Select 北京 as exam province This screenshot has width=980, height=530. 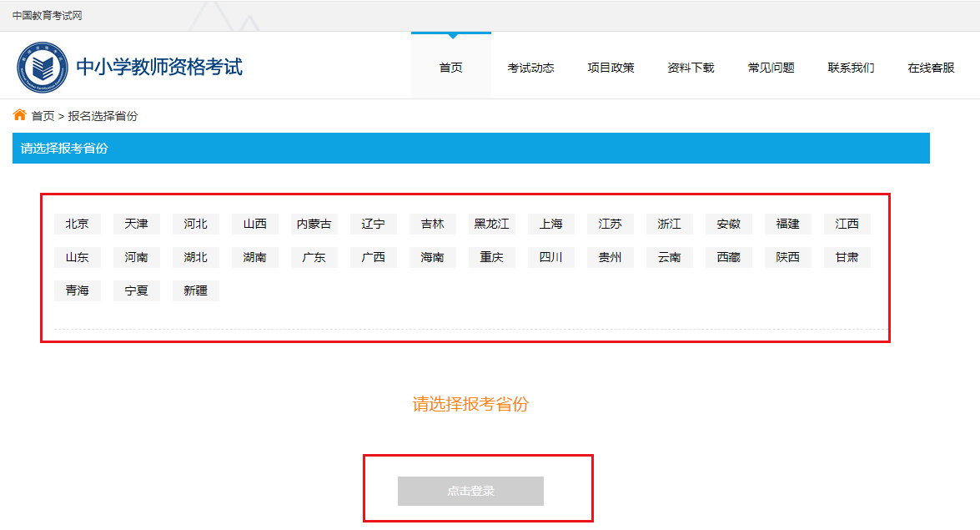coord(78,224)
